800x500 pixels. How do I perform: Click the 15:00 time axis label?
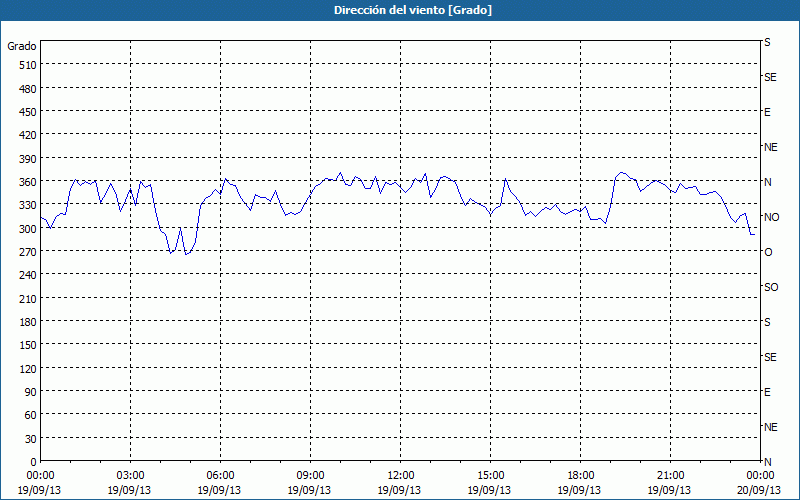(x=490, y=476)
